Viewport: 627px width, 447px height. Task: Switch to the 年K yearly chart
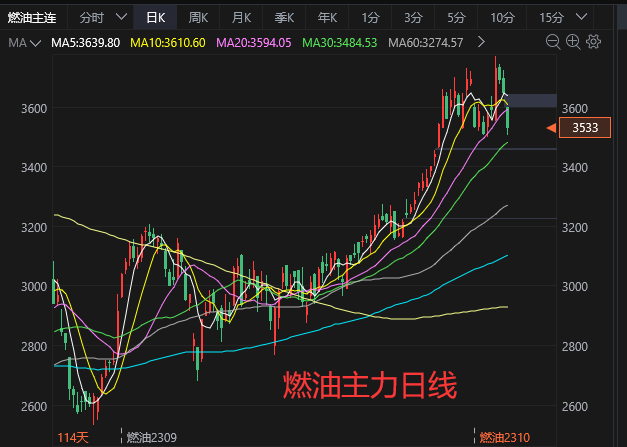(x=327, y=18)
